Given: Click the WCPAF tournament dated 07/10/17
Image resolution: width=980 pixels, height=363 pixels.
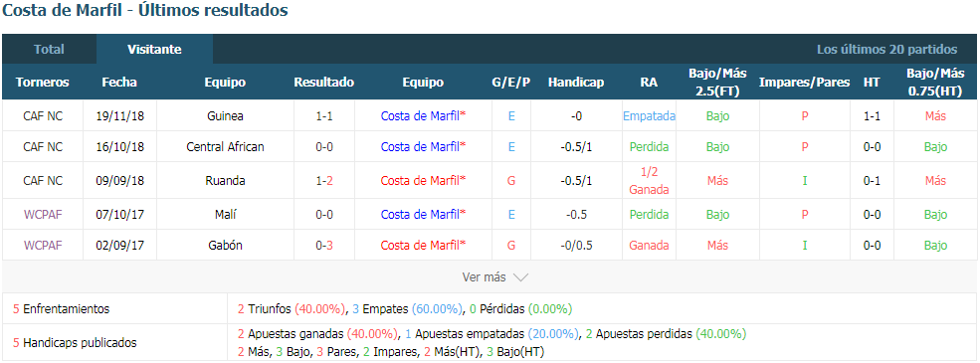Looking at the screenshot, I should click(43, 214).
